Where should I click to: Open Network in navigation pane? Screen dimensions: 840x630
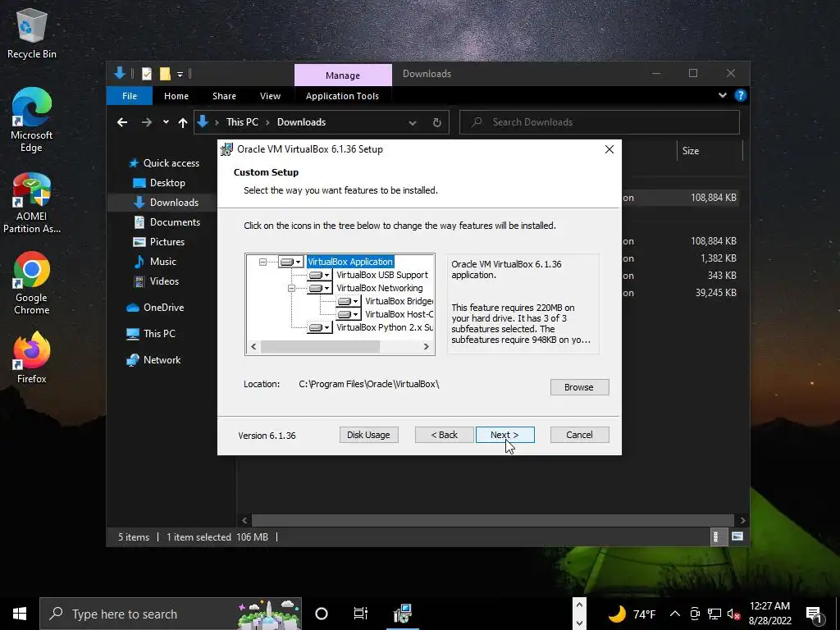tap(153, 360)
